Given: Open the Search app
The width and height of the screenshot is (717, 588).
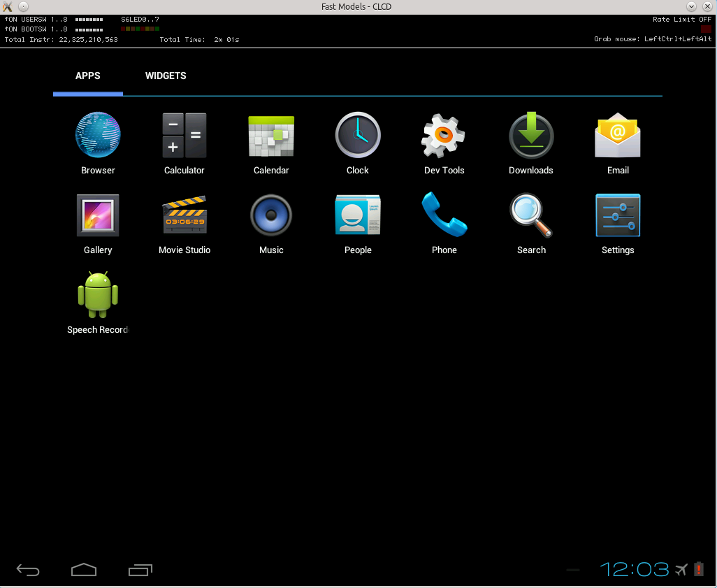Looking at the screenshot, I should [530, 215].
